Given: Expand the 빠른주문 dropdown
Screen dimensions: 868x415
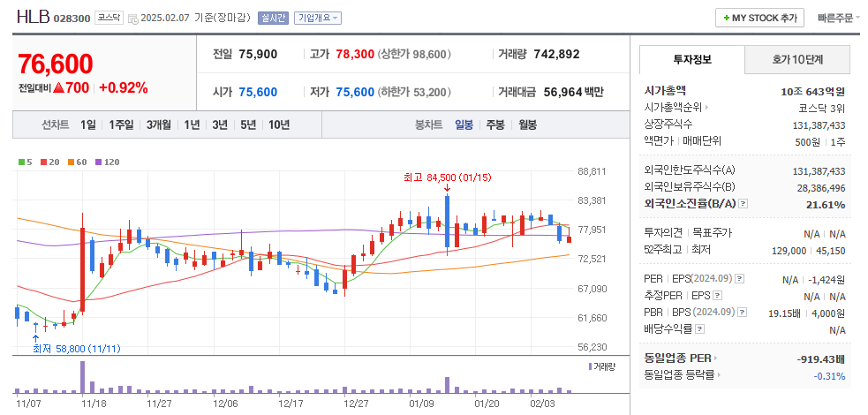Looking at the screenshot, I should (x=839, y=18).
